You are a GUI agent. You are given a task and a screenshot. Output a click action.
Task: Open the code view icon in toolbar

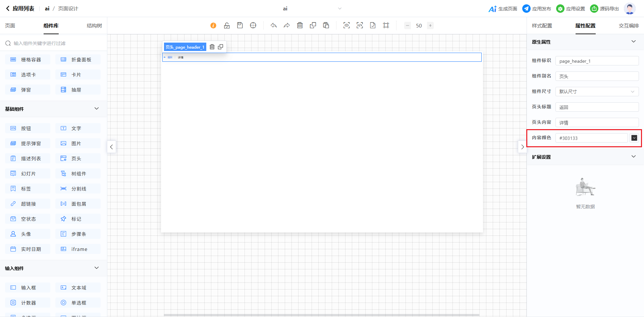[x=360, y=25]
